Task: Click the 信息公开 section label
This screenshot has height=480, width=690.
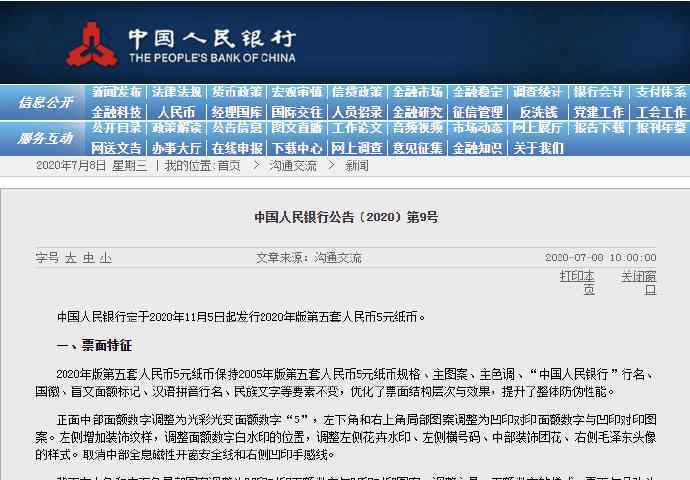Action: 45,103
